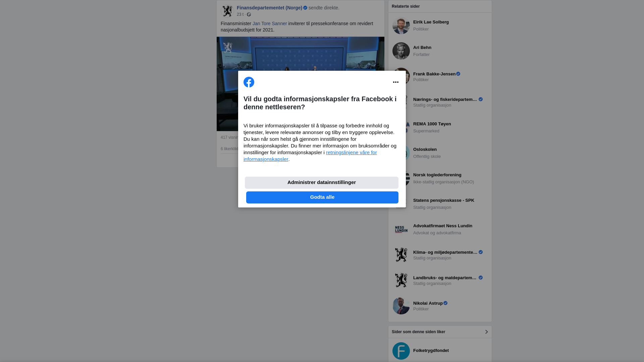644x362 pixels.
Task: Open the three-dots menu in the cookie dialog
Action: click(396, 82)
